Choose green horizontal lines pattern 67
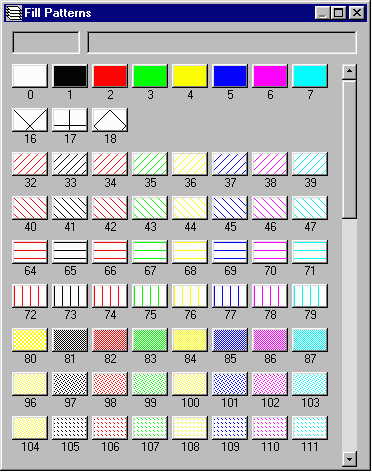The width and height of the screenshot is (372, 472). point(150,252)
